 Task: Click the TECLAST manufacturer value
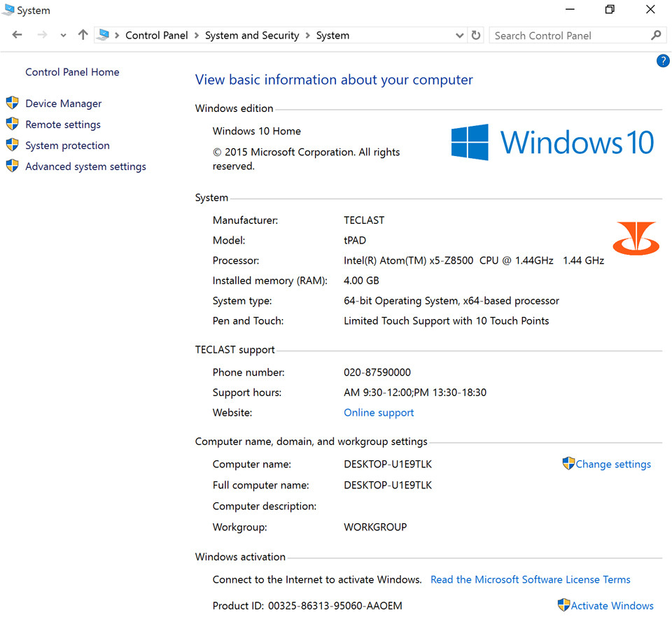pos(364,220)
